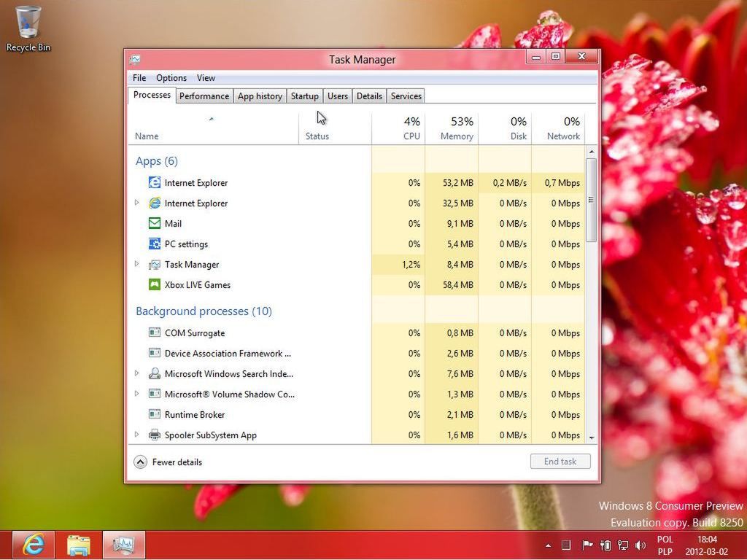
Task: Click the scrollbar down arrow
Action: pos(591,437)
